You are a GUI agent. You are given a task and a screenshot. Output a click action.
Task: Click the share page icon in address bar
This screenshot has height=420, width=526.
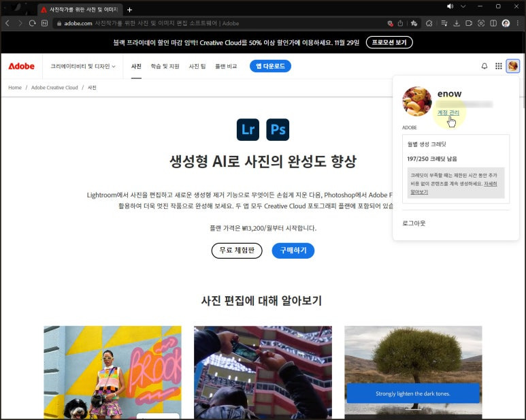tap(400, 23)
